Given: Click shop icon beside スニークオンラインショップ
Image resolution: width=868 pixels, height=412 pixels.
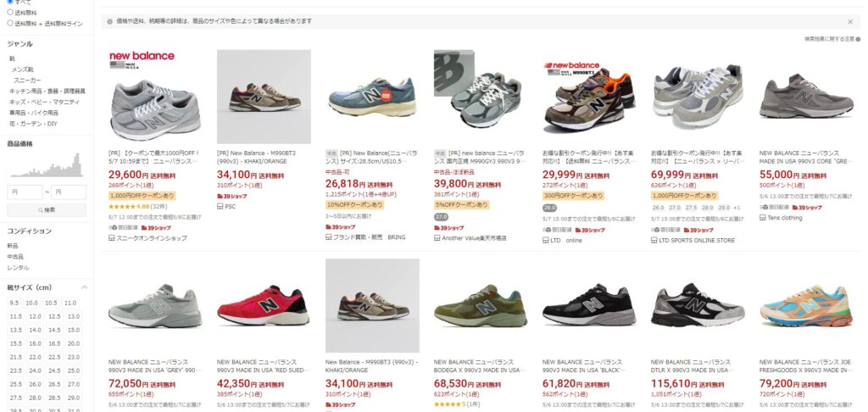Looking at the screenshot, I should point(111,238).
